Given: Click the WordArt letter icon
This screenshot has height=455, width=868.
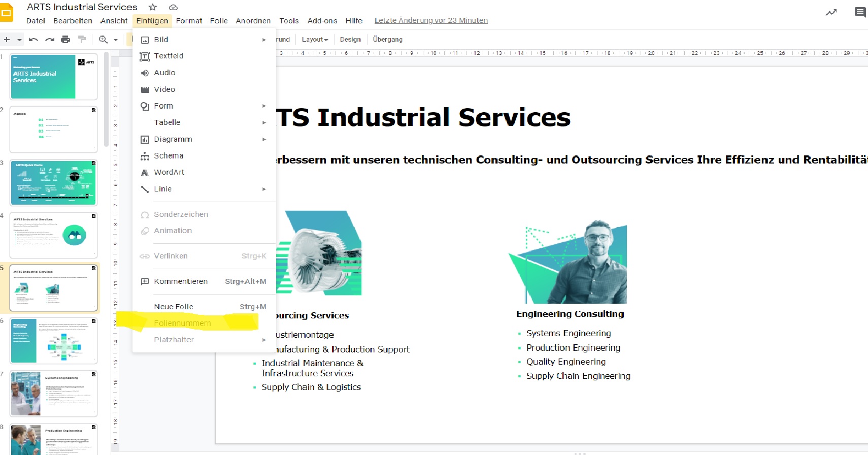Looking at the screenshot, I should 145,173.
